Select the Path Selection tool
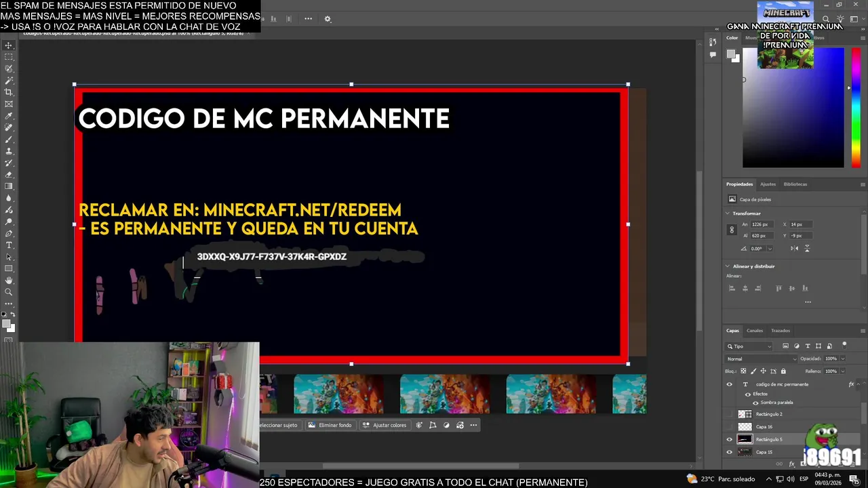This screenshot has height=488, width=868. (x=9, y=256)
